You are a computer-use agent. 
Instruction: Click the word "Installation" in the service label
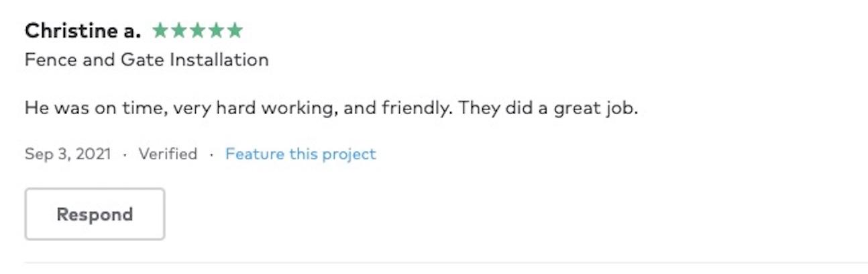coord(219,60)
